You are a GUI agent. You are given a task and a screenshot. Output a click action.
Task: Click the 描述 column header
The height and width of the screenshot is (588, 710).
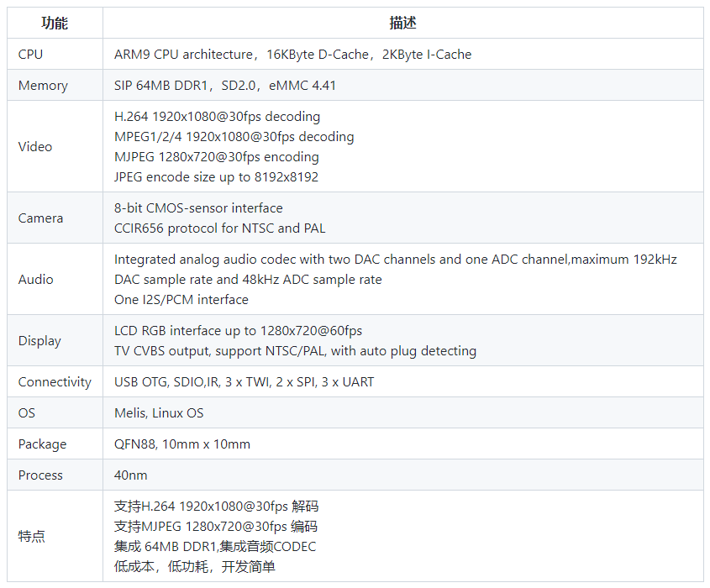(x=406, y=23)
